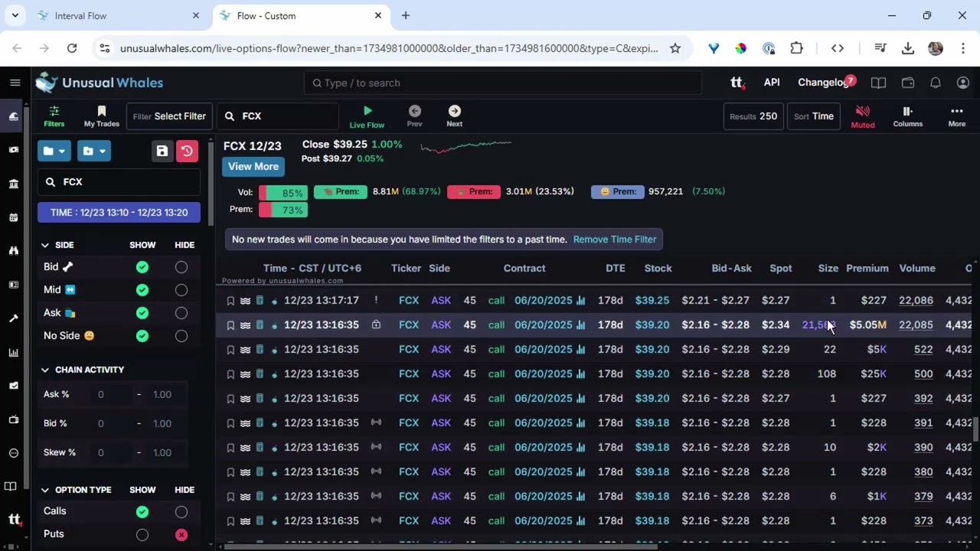Select Hide for Mid side
The width and height of the screenshot is (980, 551).
pyautogui.click(x=181, y=290)
